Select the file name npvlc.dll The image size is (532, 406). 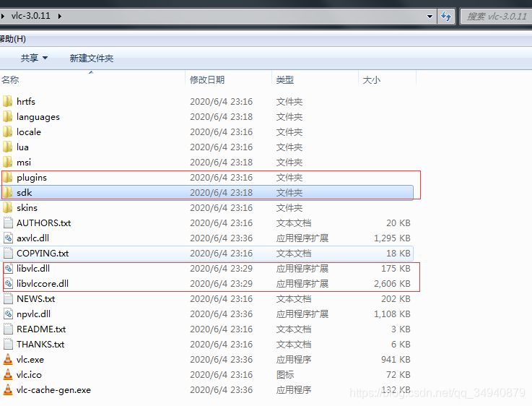pos(34,314)
